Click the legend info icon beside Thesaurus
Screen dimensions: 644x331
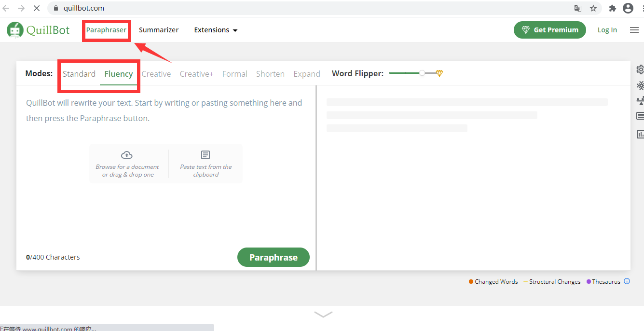coord(627,281)
